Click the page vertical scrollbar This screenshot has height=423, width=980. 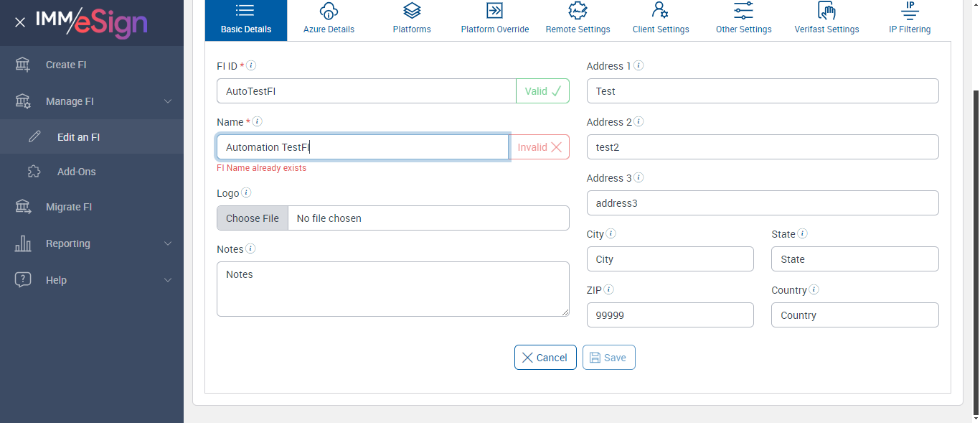pos(976,251)
